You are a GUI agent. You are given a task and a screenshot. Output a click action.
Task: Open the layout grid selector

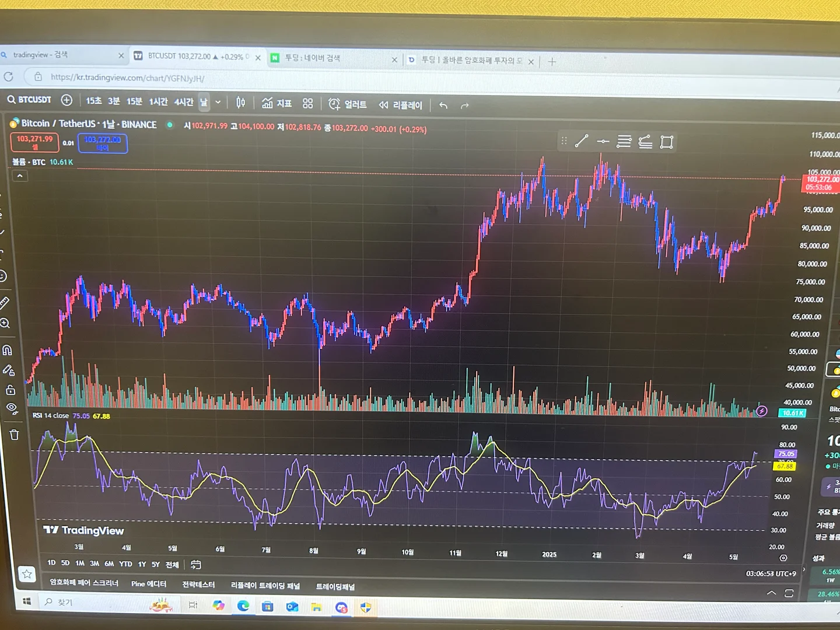tap(308, 103)
